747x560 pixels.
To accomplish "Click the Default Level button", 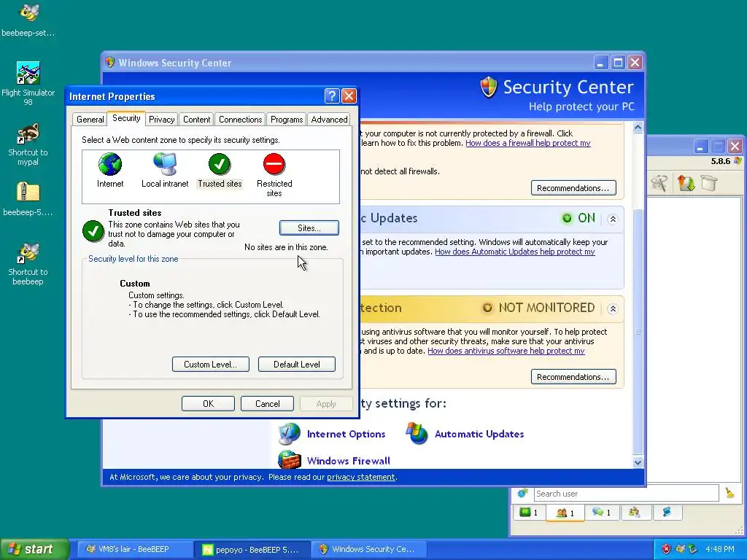I will point(297,365).
